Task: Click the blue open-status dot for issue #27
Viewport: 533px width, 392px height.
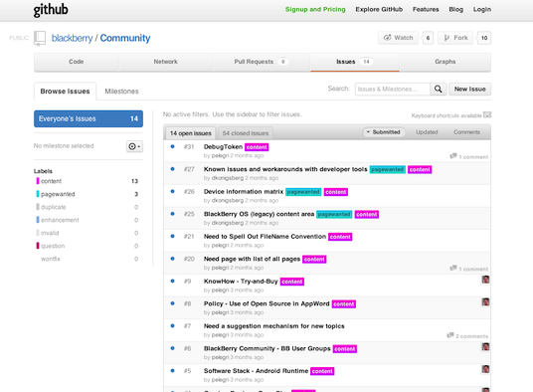Action: tap(172, 169)
